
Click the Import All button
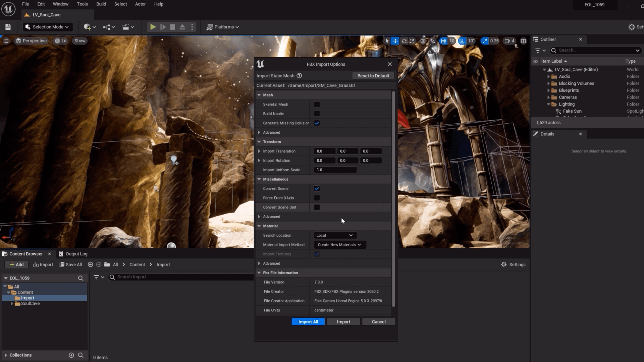(308, 322)
